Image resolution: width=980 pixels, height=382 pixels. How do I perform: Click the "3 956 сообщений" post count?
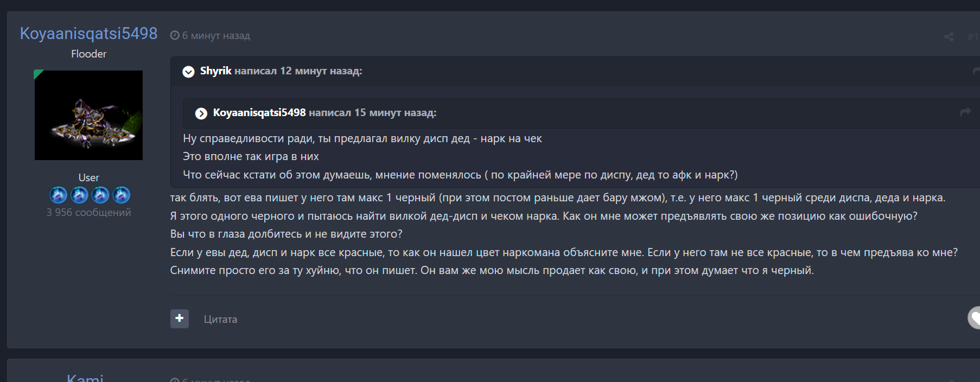tap(88, 213)
